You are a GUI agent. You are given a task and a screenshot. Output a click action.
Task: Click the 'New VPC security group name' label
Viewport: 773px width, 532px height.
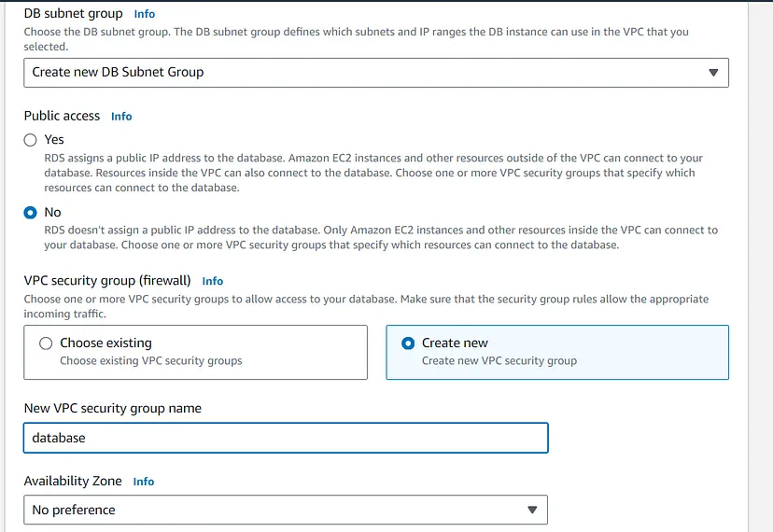coord(112,408)
